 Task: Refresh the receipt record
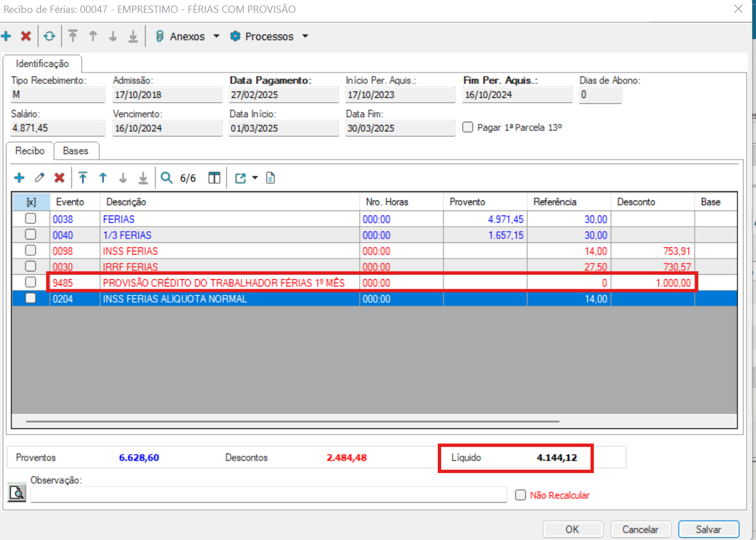click(x=50, y=36)
